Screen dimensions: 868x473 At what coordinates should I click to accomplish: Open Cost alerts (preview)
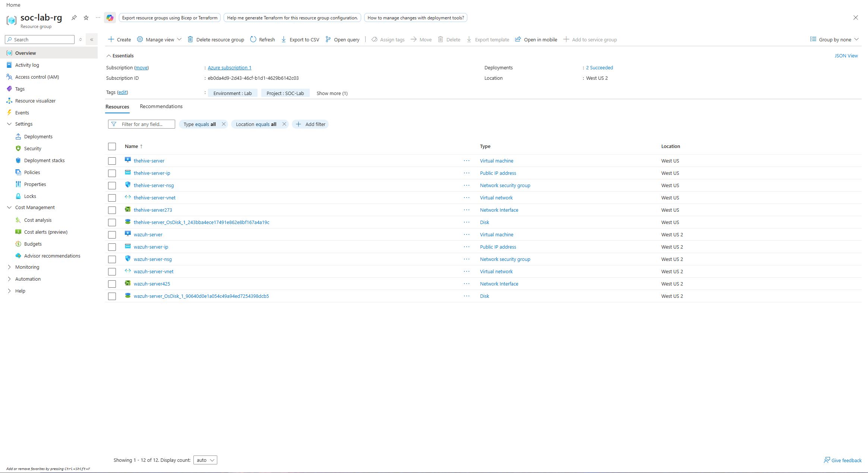(45, 232)
